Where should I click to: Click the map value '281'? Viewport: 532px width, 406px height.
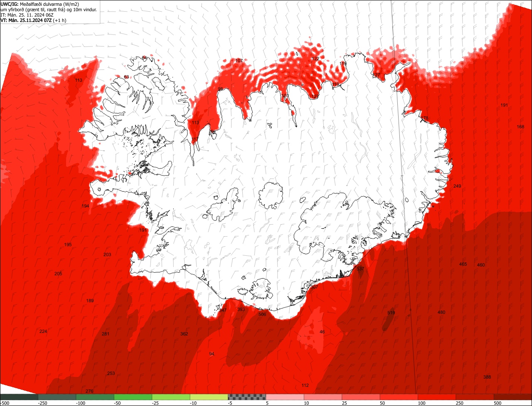pos(106,334)
